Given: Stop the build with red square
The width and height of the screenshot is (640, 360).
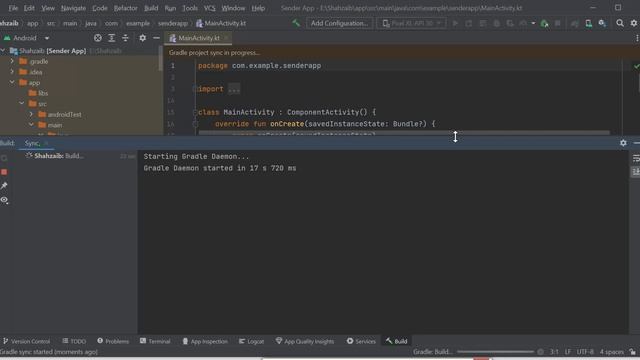Looking at the screenshot, I should 4,172.
